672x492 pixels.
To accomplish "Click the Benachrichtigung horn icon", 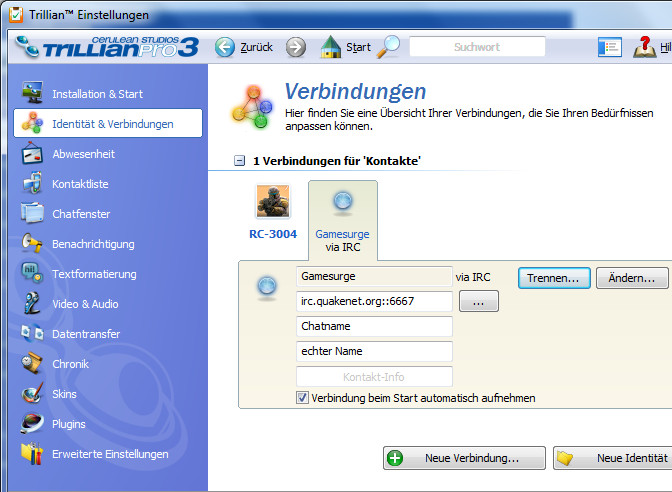I will point(32,243).
